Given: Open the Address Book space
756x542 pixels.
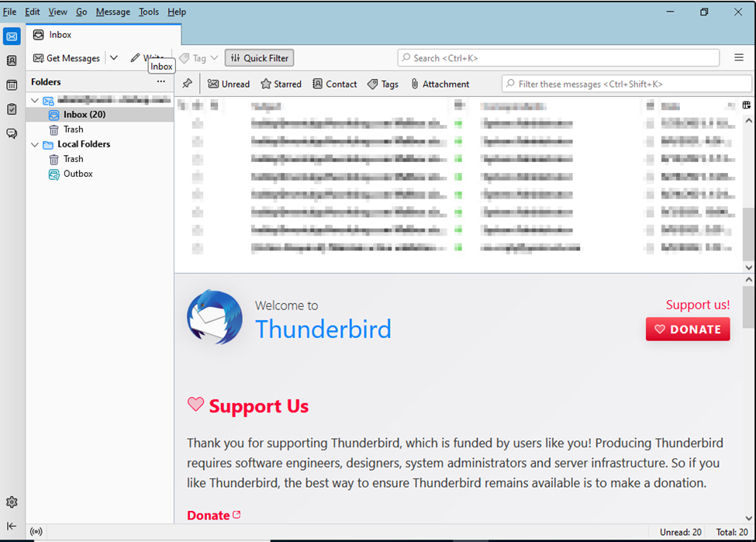Looking at the screenshot, I should 12,60.
